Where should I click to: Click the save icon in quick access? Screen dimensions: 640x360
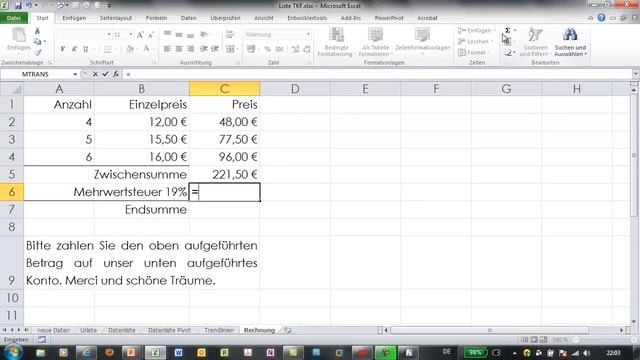click(x=18, y=6)
